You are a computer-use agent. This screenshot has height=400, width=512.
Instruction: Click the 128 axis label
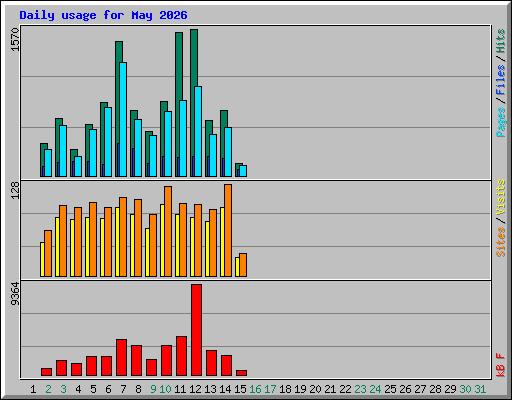pyautogui.click(x=15, y=190)
